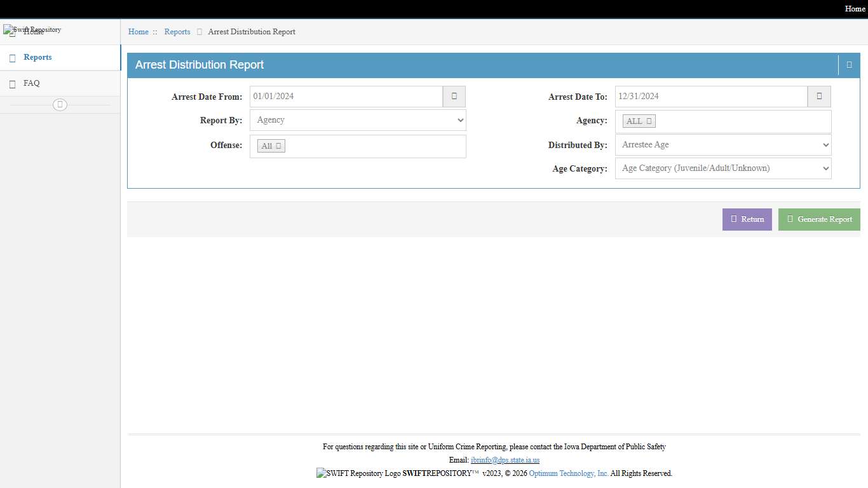Viewport: 868px width, 488px height.
Task: Click the Generate Report button
Action: tap(819, 219)
